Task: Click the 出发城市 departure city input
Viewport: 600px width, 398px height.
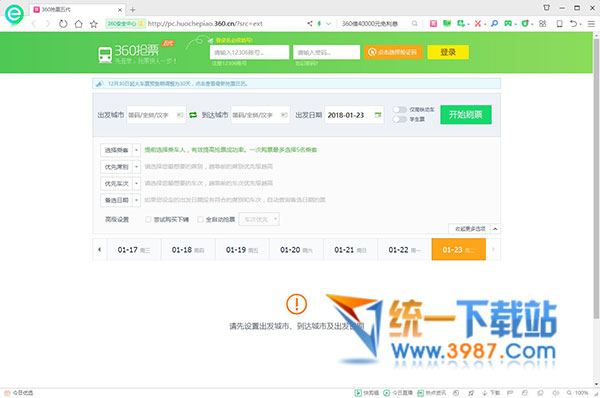Action: point(156,115)
